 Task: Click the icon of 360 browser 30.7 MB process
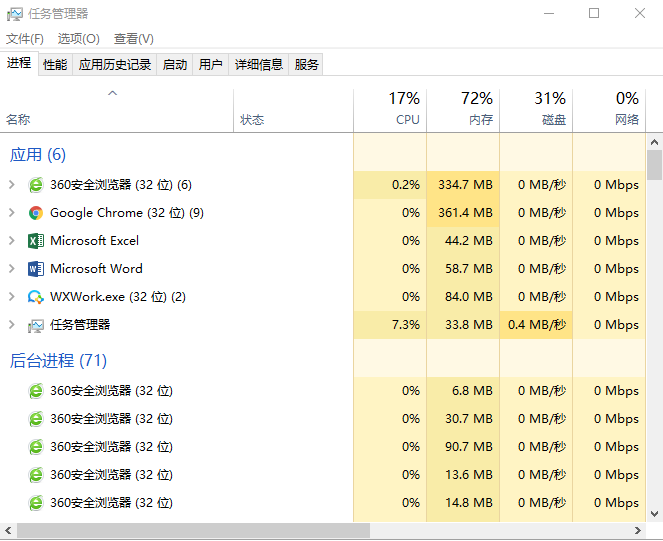36,419
